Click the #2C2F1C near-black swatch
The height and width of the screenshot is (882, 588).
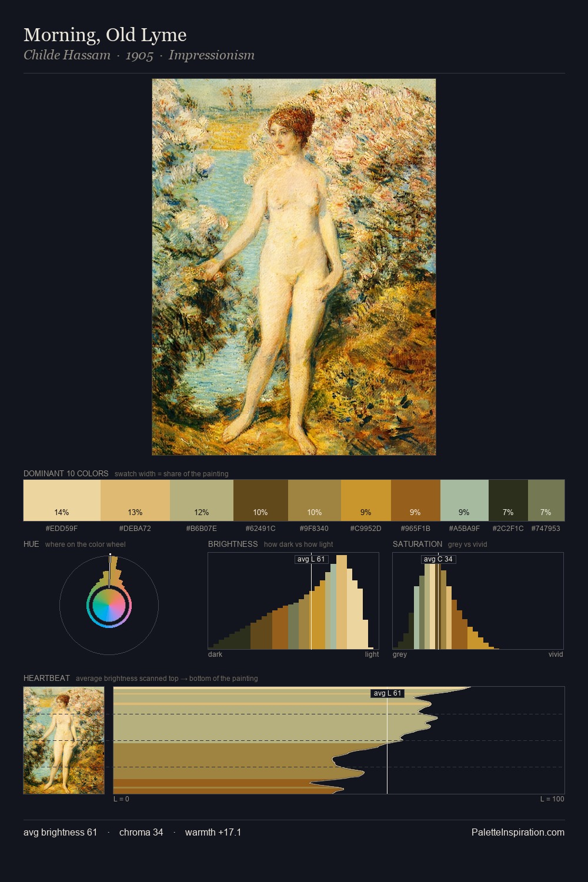(x=508, y=500)
